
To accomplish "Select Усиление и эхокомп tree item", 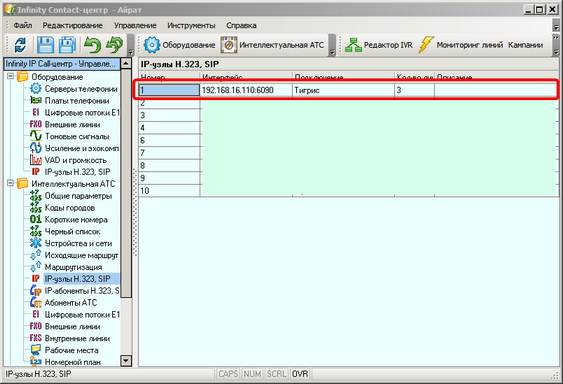I will pyautogui.click(x=82, y=148).
